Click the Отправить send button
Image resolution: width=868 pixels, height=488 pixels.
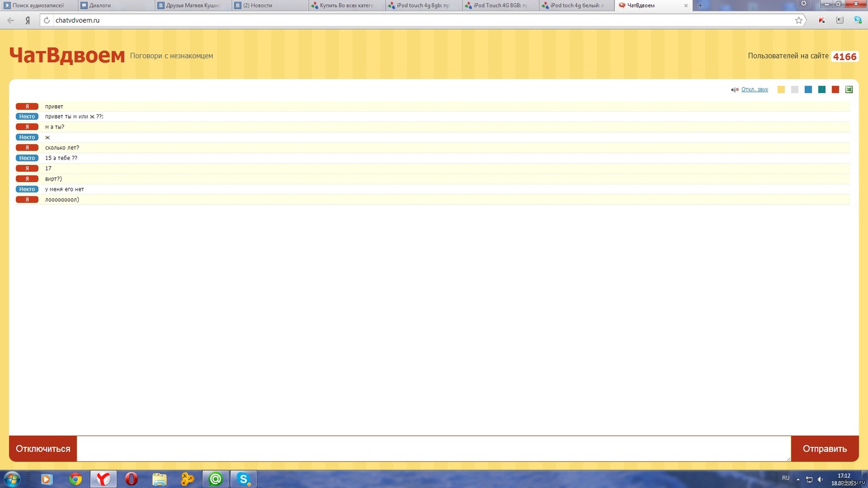[x=825, y=448]
